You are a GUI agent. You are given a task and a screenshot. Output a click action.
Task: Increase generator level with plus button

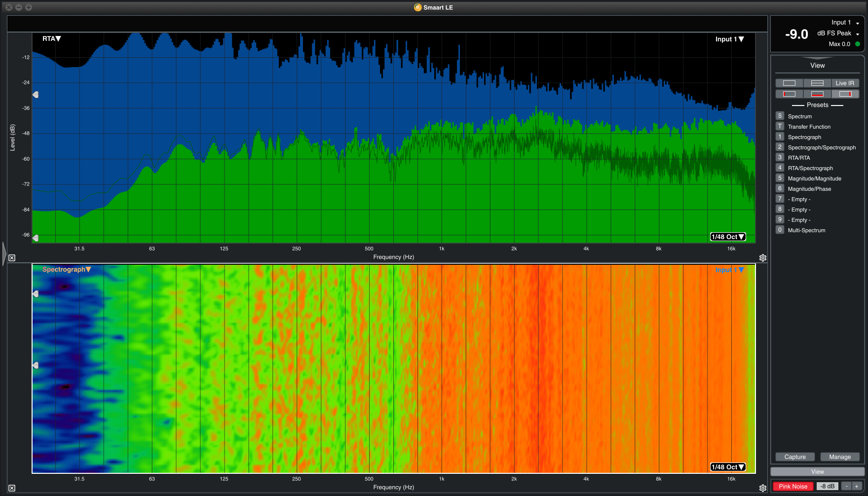tap(857, 486)
